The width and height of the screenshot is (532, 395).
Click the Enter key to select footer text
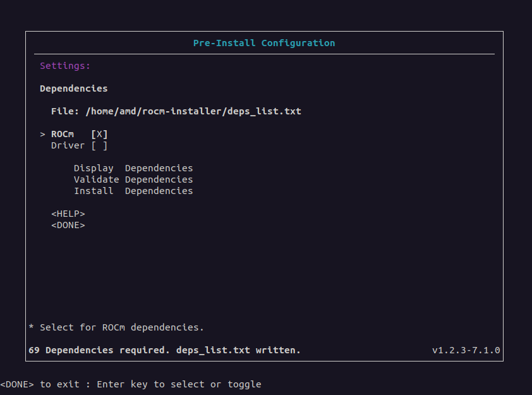pyautogui.click(x=179, y=384)
